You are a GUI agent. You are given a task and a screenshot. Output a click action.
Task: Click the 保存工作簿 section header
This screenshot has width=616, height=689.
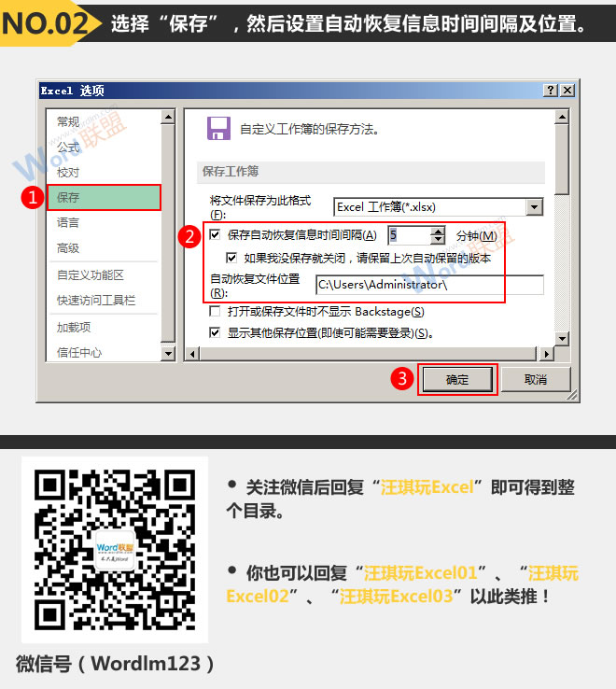pyautogui.click(x=371, y=172)
